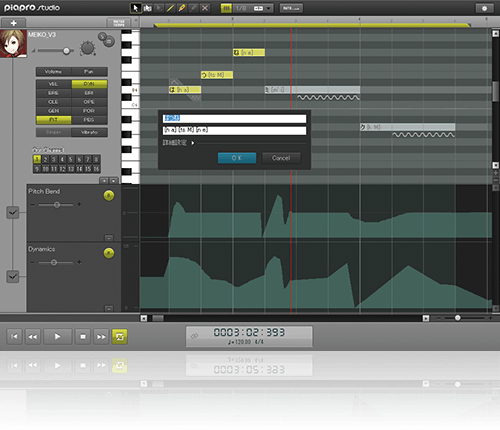Toggle the yellow grid snap button
500x430 pixels.
click(226, 8)
